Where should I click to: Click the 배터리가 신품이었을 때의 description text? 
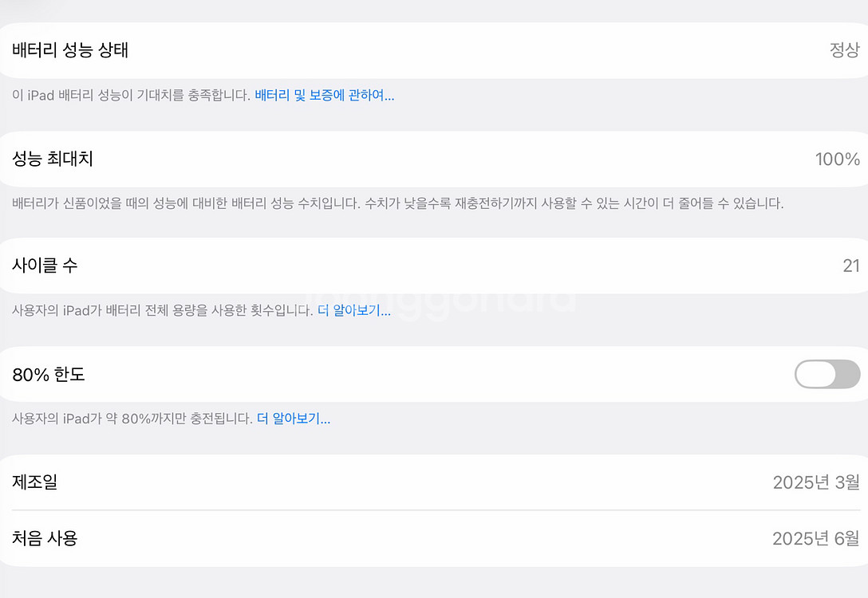pos(398,203)
